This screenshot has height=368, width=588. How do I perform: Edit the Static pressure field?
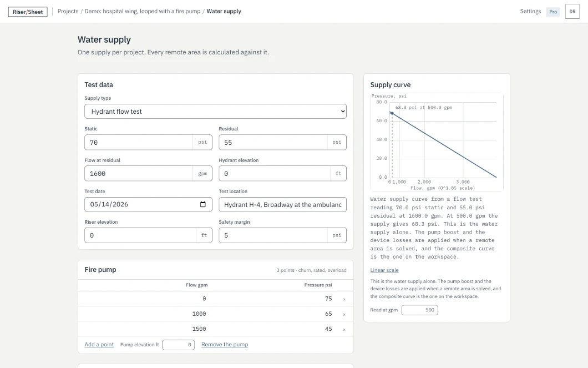[x=139, y=142]
